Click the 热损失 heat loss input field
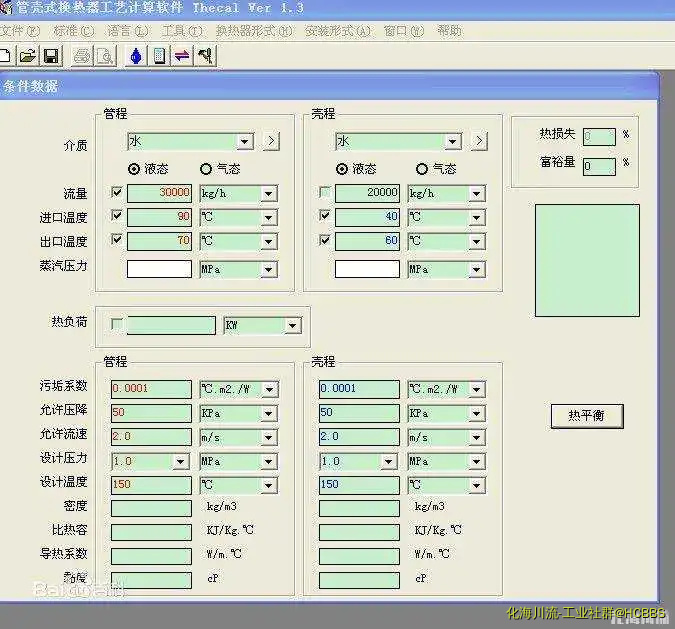 [599, 137]
